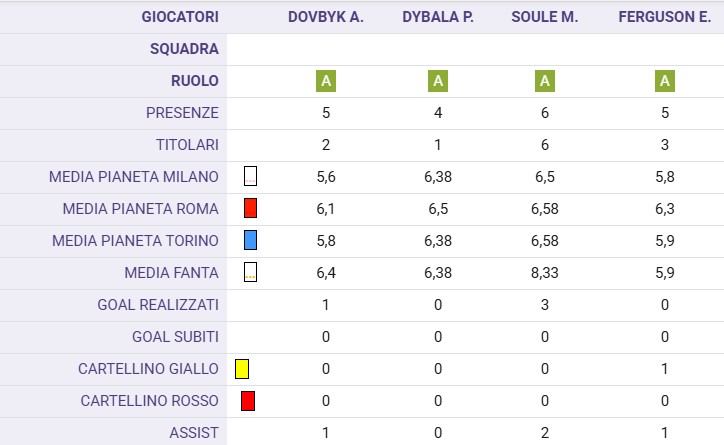Click the GIOCATORI header label
Viewport: 724px width, 445px height.
180,17
